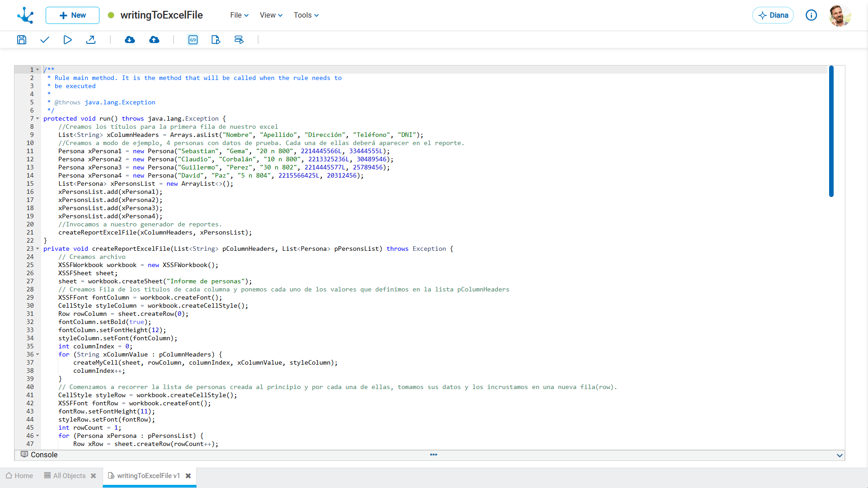Image resolution: width=868 pixels, height=488 pixels.
Task: Click the rows with play arrow icon
Action: point(239,40)
